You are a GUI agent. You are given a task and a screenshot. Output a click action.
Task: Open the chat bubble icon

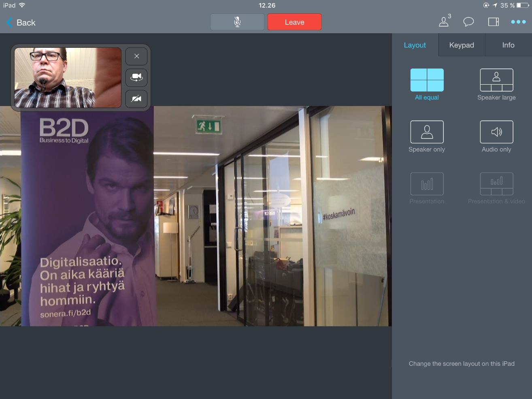click(x=468, y=22)
